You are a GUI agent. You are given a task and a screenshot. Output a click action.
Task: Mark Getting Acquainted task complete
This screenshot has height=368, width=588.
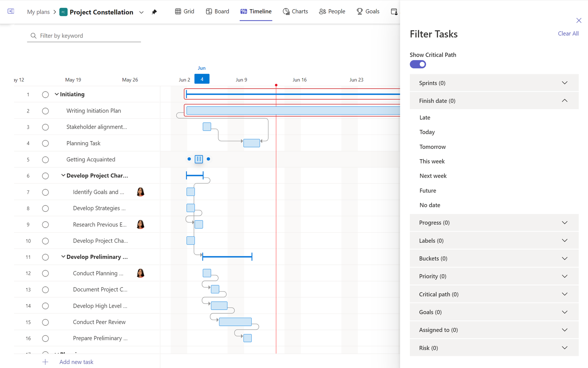[x=45, y=160]
